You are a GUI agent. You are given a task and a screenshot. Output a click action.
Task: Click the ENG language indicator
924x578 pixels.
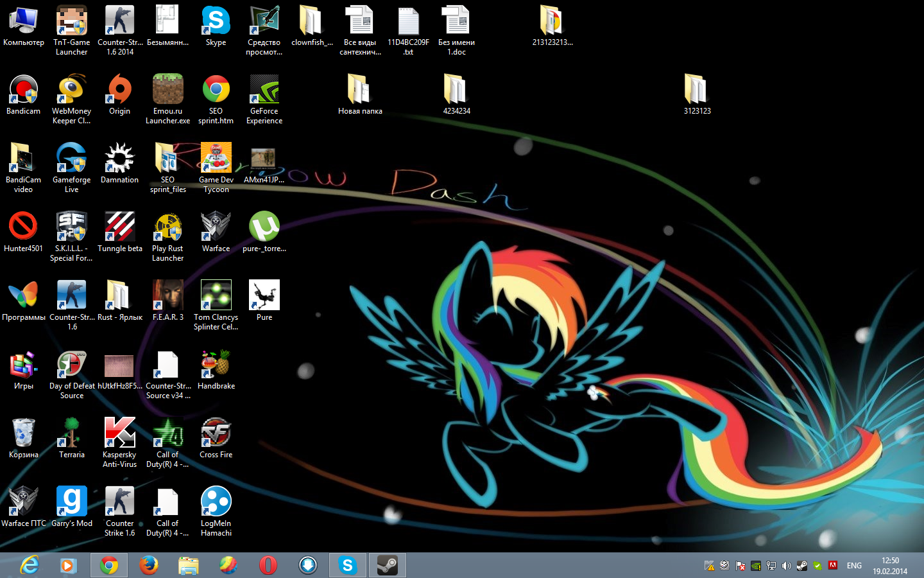point(854,566)
